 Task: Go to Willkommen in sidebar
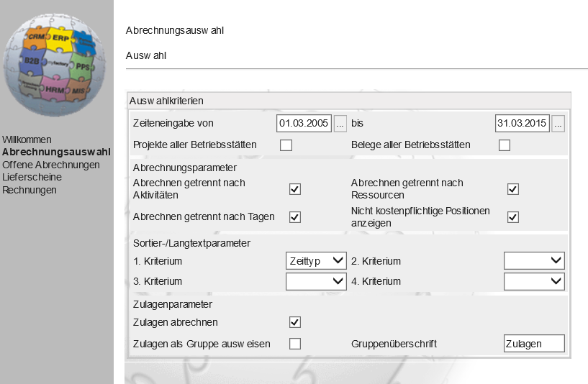27,140
